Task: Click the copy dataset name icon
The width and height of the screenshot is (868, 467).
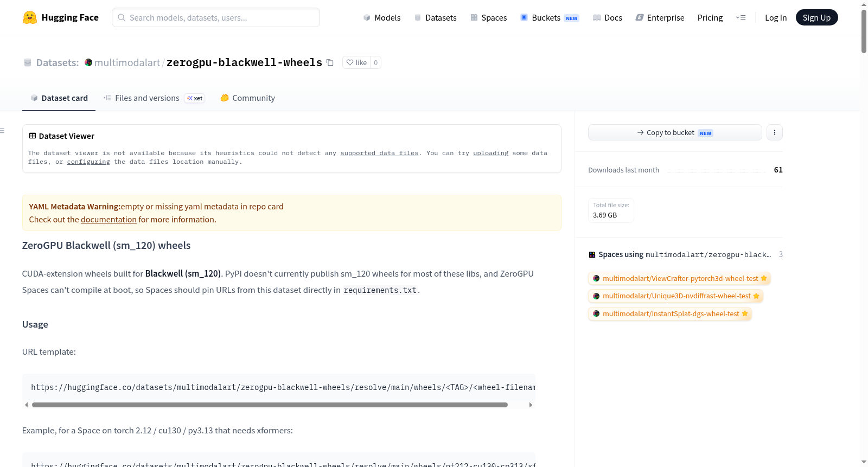Action: coord(330,62)
